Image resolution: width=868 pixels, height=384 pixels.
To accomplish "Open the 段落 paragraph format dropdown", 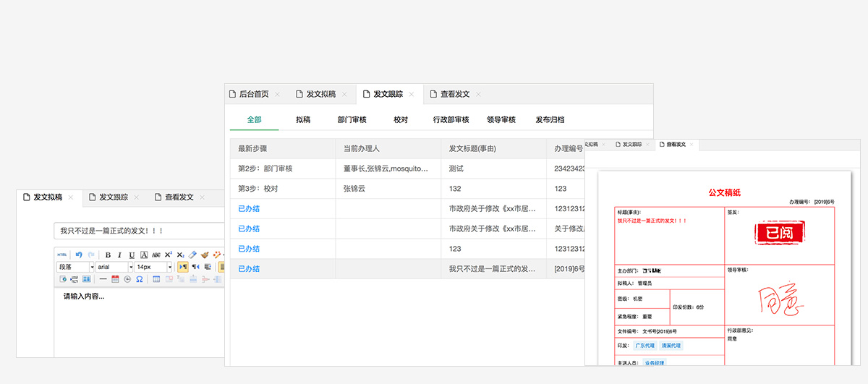I will click(x=76, y=267).
